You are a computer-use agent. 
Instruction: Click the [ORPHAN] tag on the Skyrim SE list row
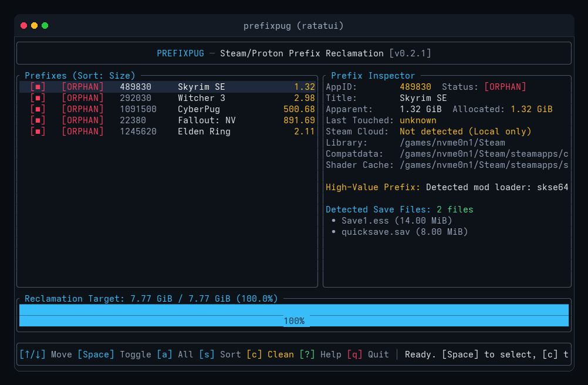(83, 87)
